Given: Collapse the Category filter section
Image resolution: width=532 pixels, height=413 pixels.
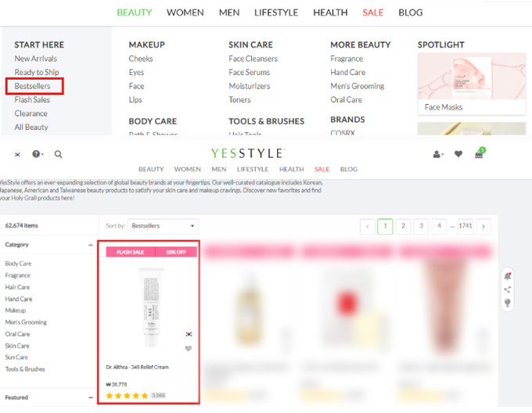Looking at the screenshot, I should (91, 245).
